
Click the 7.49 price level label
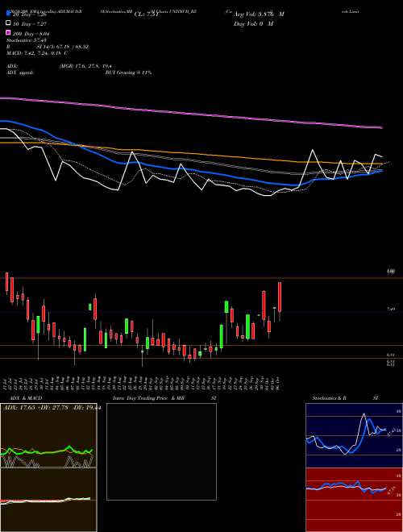(x=390, y=310)
